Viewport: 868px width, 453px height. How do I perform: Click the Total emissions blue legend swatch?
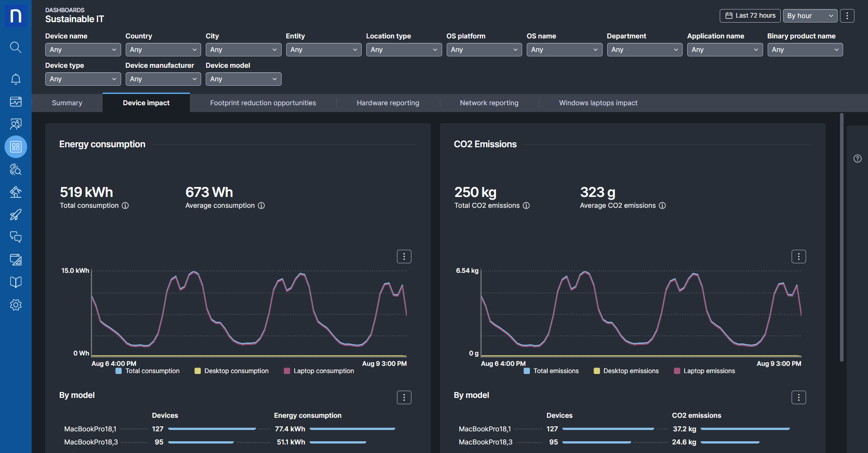point(527,371)
